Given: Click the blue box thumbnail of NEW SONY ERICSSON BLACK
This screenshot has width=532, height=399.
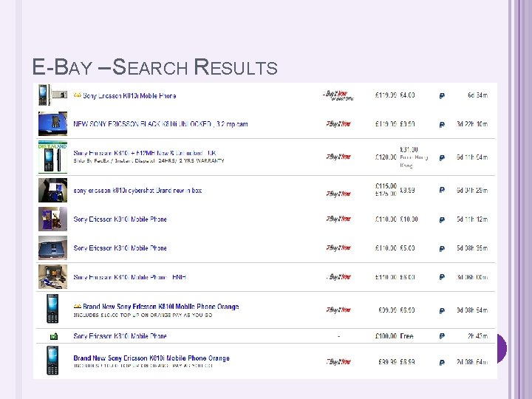Looking at the screenshot, I should [x=52, y=123].
